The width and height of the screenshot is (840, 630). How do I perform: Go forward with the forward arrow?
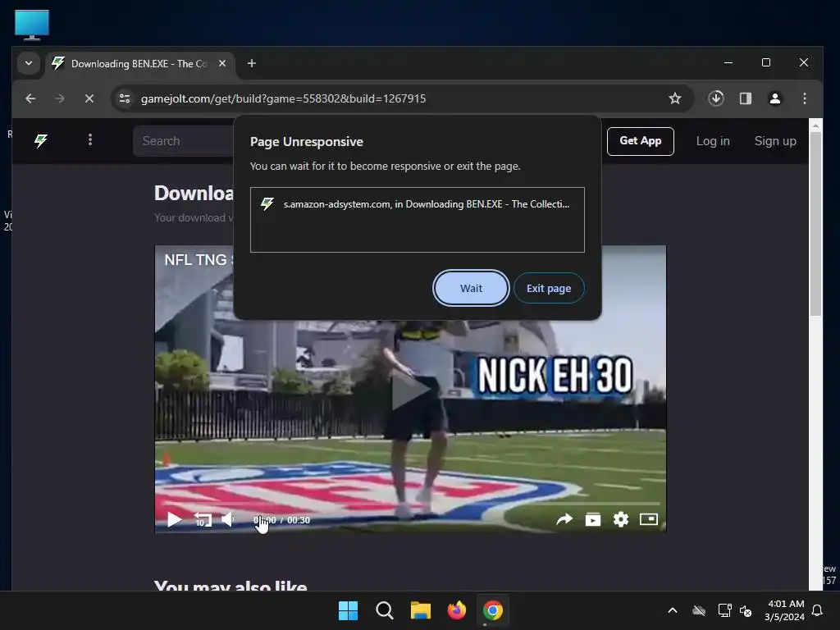60,98
